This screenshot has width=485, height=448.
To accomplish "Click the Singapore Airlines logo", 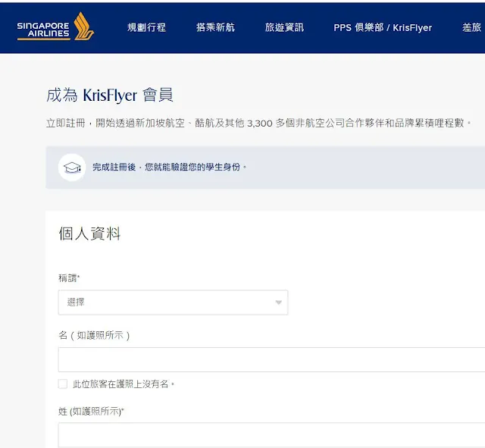I will click(x=55, y=27).
